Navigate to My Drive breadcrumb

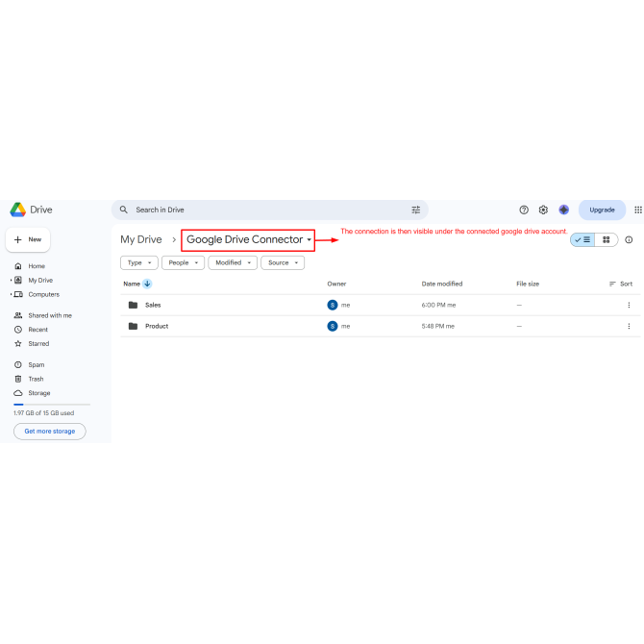click(x=141, y=240)
